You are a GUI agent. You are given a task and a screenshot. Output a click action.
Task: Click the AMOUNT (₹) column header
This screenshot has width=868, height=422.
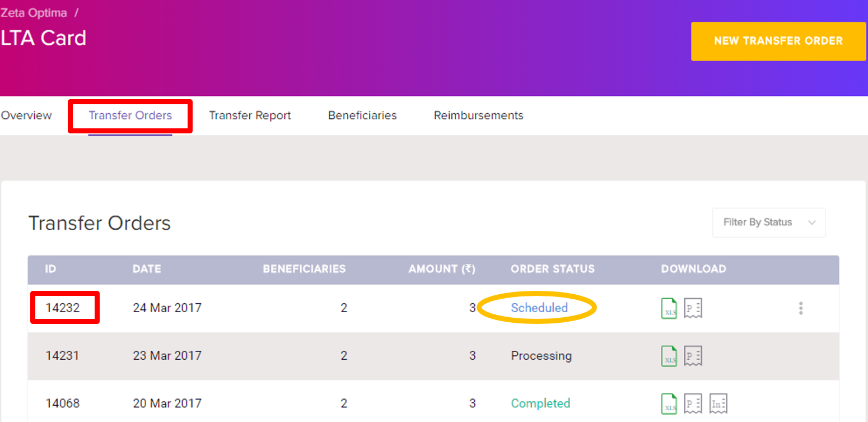tap(442, 269)
